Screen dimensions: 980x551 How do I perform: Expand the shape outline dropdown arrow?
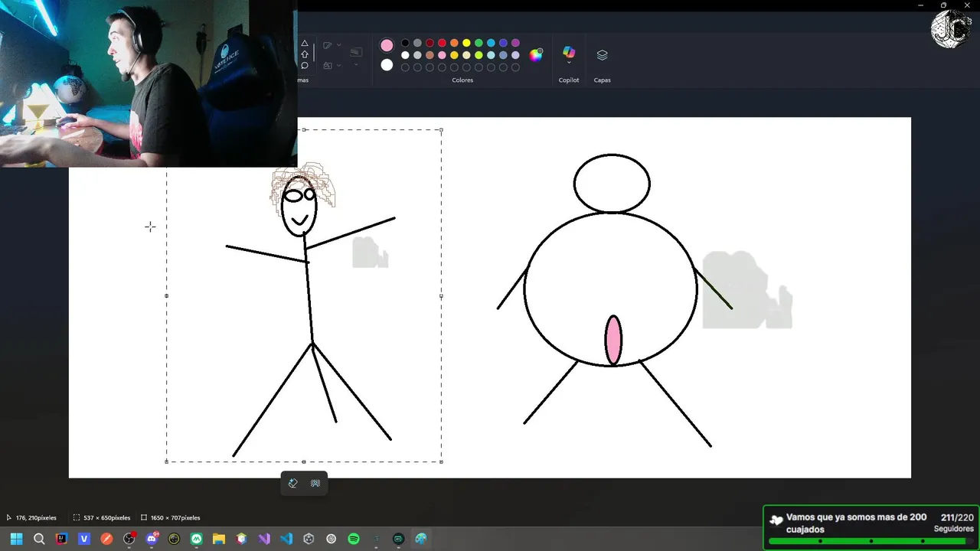pos(339,45)
